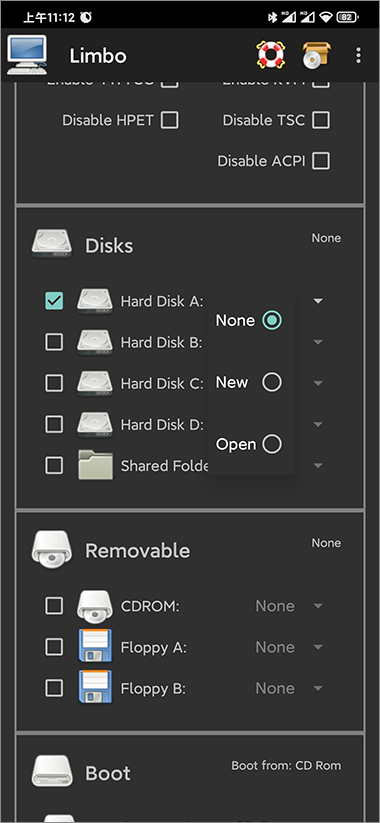Enable the Hard Disk C checkbox

click(54, 383)
